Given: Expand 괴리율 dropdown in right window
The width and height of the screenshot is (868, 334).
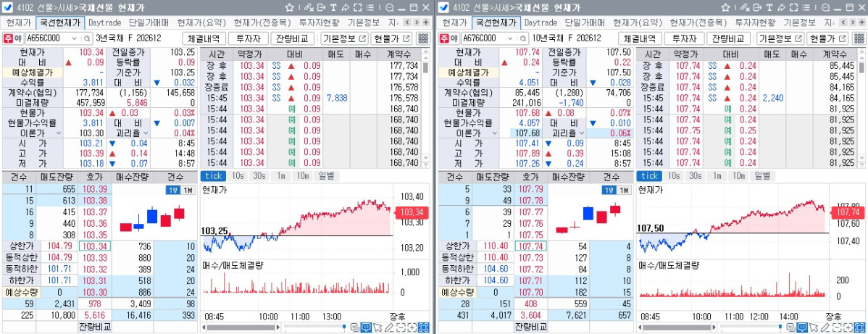Looking at the screenshot, I should coord(583,133).
